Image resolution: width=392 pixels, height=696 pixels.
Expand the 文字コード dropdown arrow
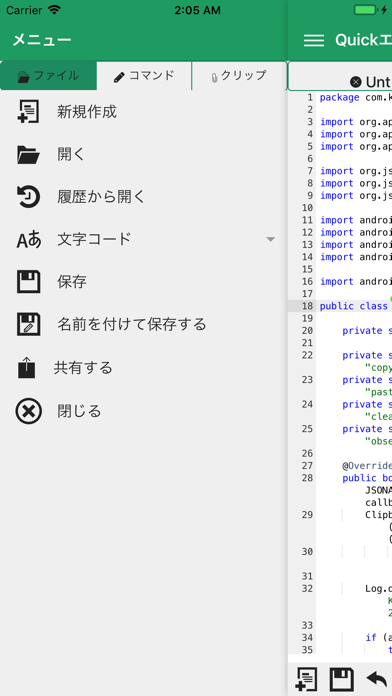click(x=270, y=240)
